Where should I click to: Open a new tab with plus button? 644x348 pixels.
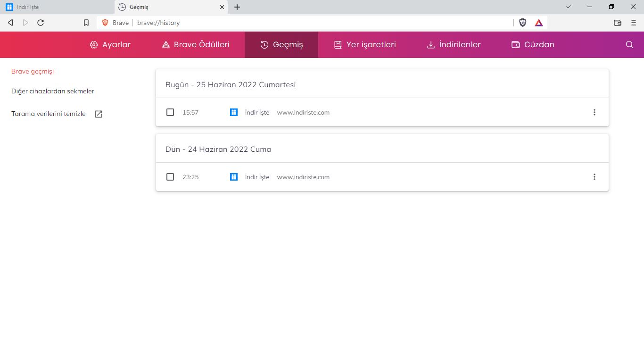coord(237,7)
